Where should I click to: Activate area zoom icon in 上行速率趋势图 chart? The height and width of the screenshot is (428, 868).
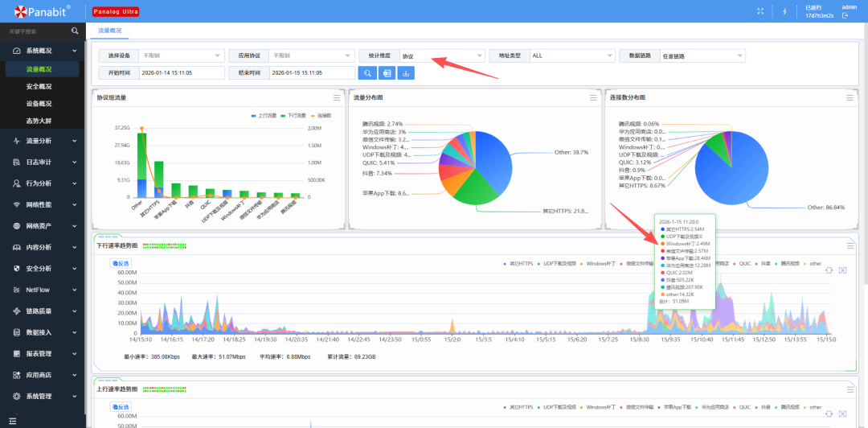point(829,414)
